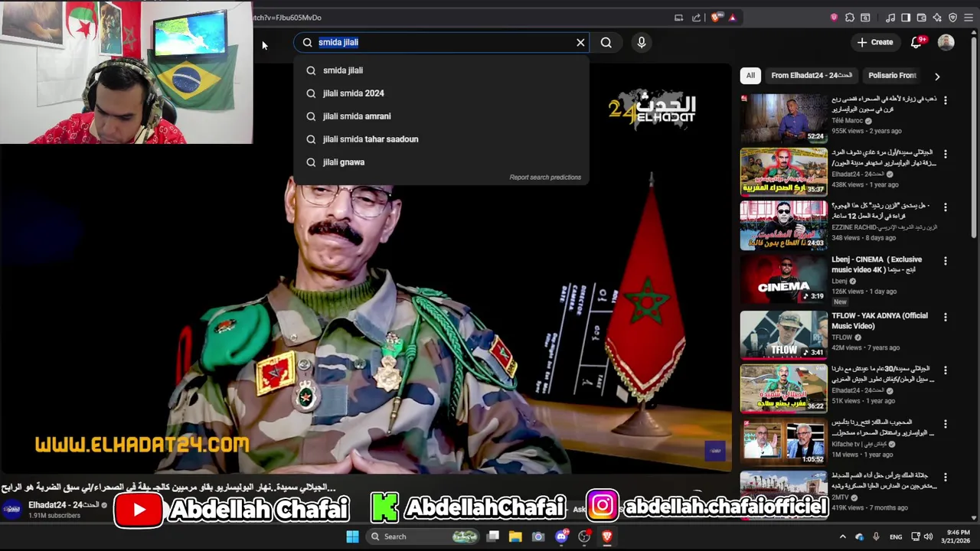Open the Elhadat24 channel avatar below video
The height and width of the screenshot is (551, 980).
[x=11, y=509]
